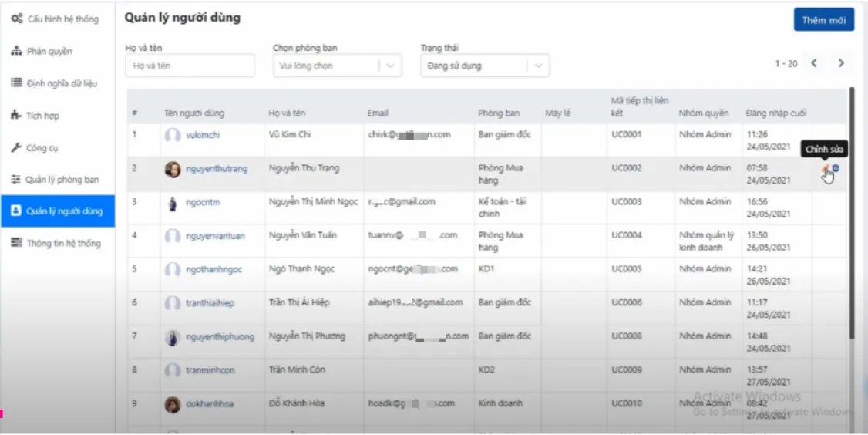Click Họ và tên column header

(x=287, y=113)
